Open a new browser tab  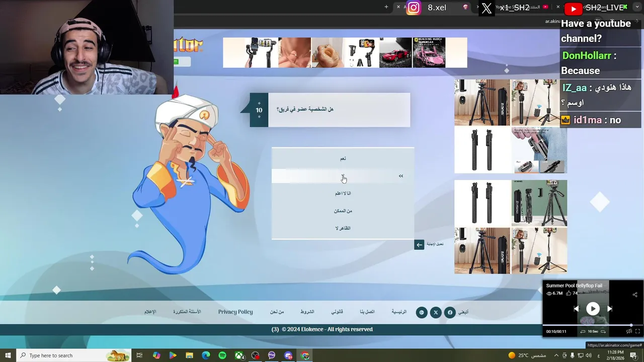(x=386, y=7)
